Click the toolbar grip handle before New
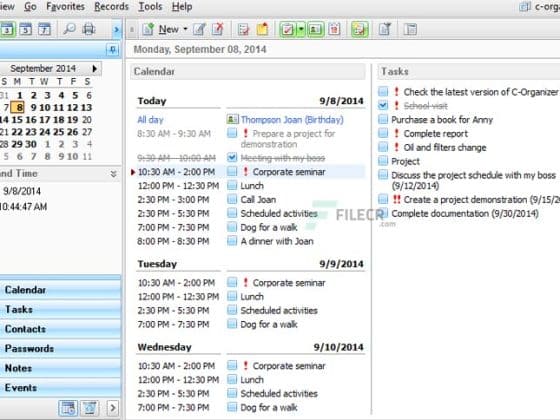 tap(132, 30)
